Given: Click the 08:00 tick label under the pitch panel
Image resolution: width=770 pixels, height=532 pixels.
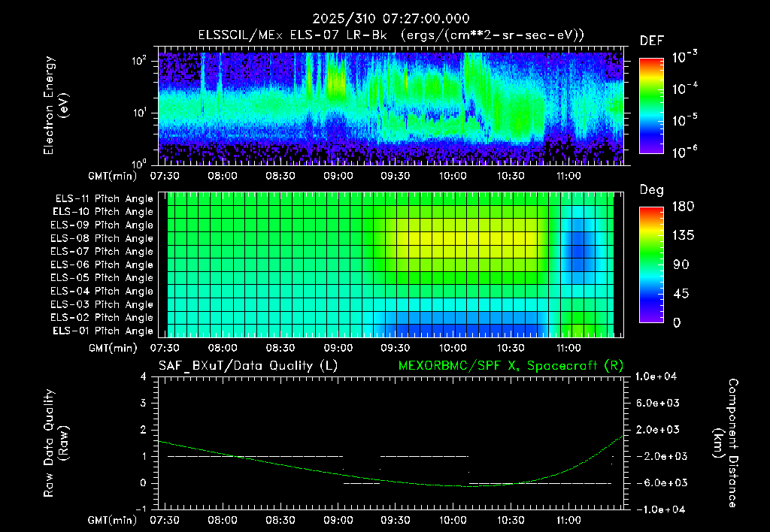Looking at the screenshot, I should pos(223,348).
